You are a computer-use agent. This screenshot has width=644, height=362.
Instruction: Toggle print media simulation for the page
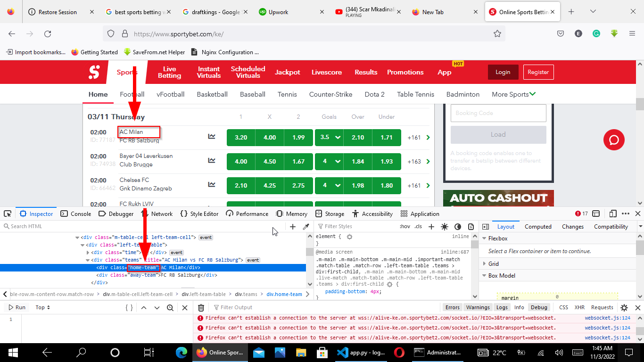(x=471, y=227)
